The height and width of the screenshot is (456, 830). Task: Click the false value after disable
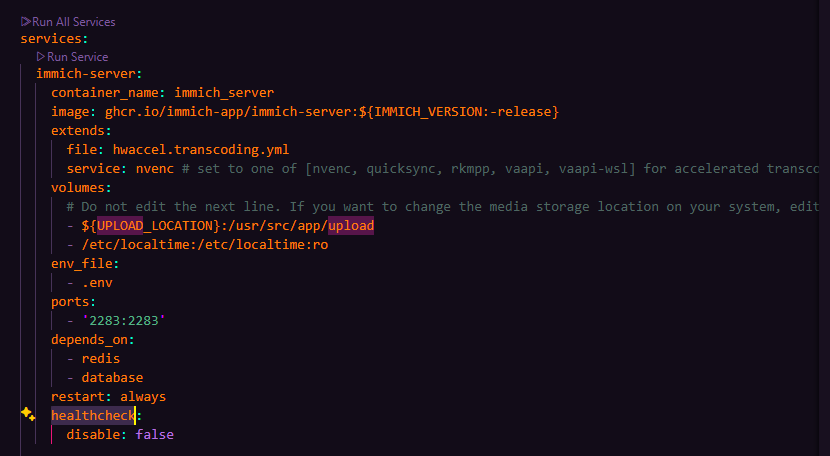coord(155,435)
